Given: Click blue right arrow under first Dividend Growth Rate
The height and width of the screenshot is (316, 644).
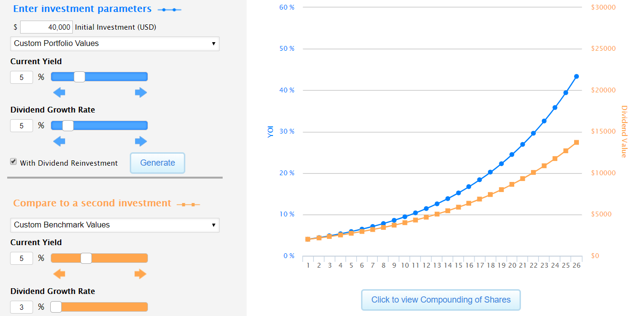Looking at the screenshot, I should pyautogui.click(x=141, y=141).
